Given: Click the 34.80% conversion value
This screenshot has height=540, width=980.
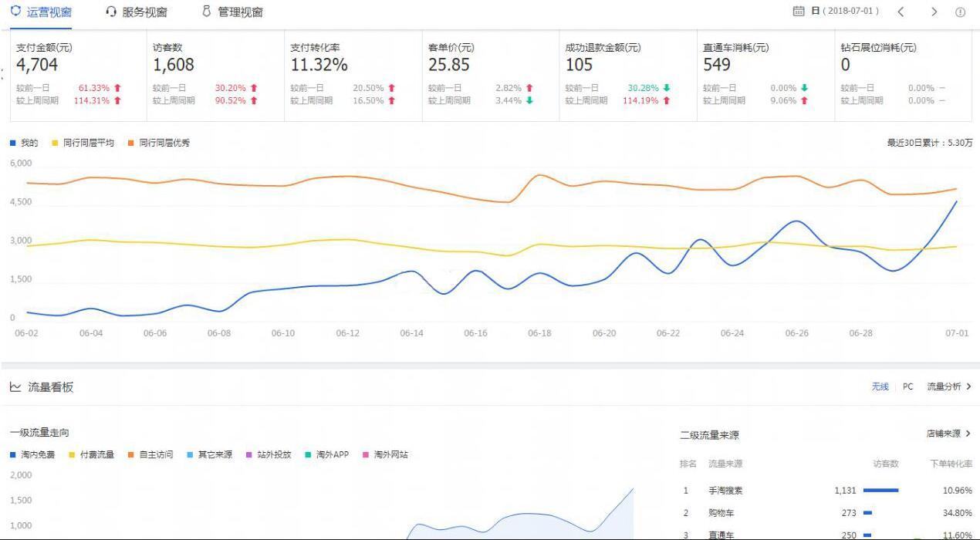Looking at the screenshot, I should tap(958, 513).
